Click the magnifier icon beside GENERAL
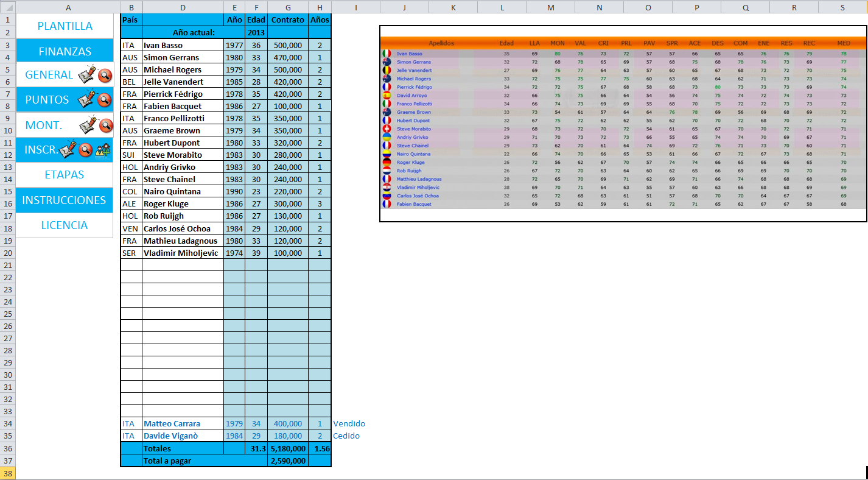The width and height of the screenshot is (868, 480). coord(105,76)
